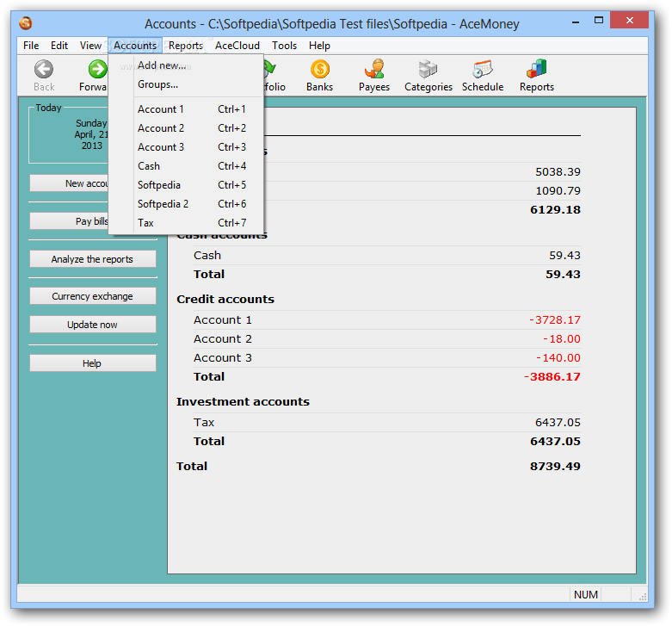Open the Payees toolbar icon
672x626 pixels.
click(x=374, y=69)
